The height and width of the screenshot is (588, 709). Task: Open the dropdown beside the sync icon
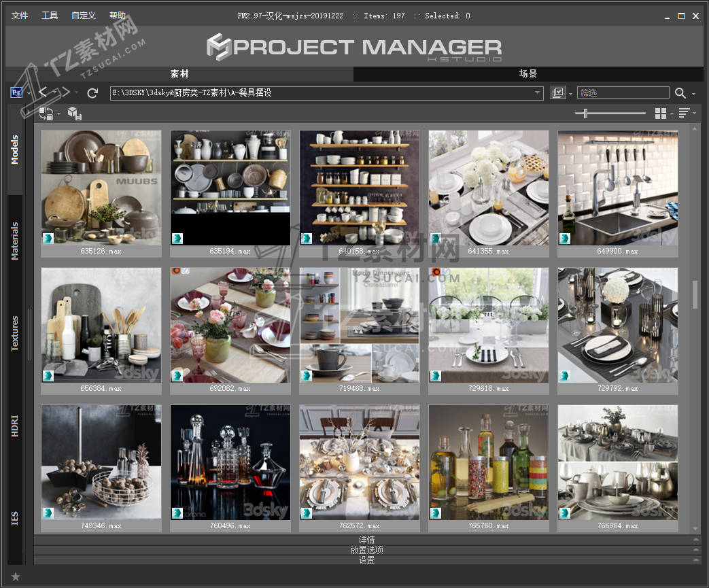pyautogui.click(x=58, y=114)
